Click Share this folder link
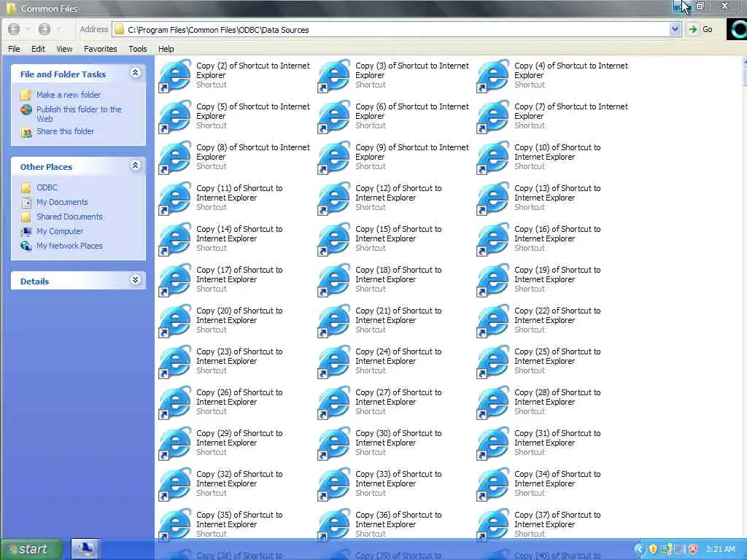 (65, 131)
